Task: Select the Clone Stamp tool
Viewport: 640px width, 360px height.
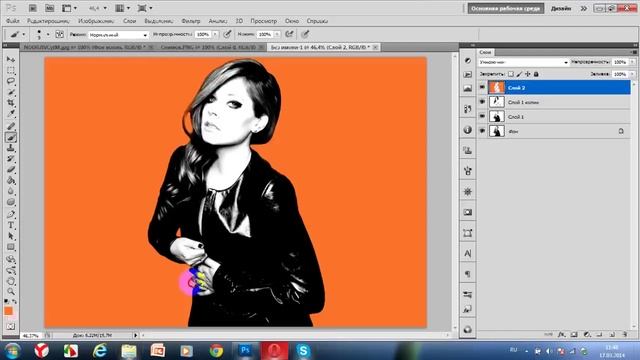Action: (x=11, y=148)
